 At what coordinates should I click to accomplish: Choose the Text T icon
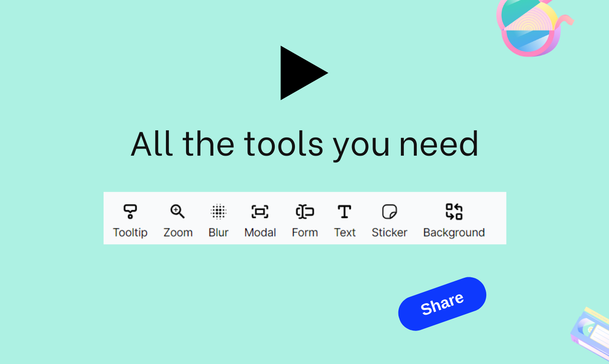click(x=344, y=212)
